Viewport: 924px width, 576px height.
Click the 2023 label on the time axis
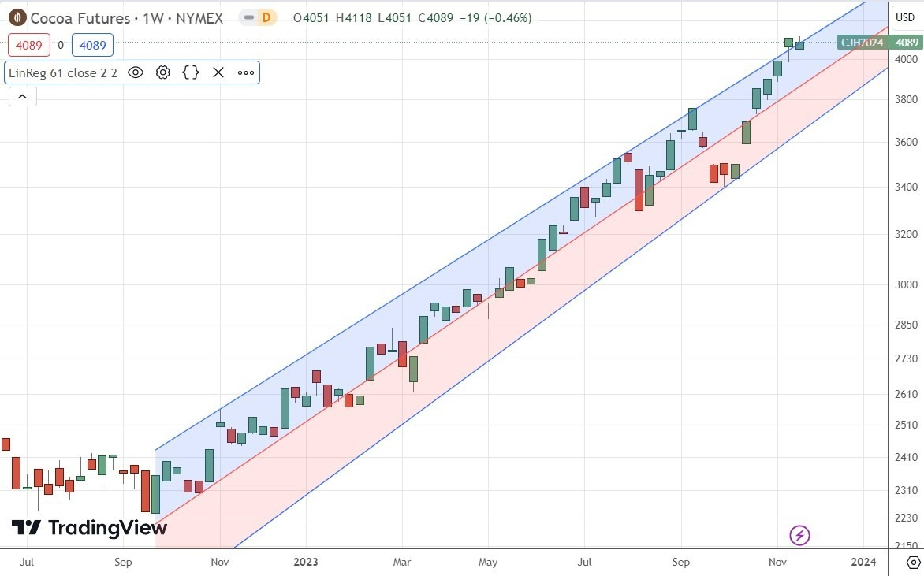[x=306, y=562]
